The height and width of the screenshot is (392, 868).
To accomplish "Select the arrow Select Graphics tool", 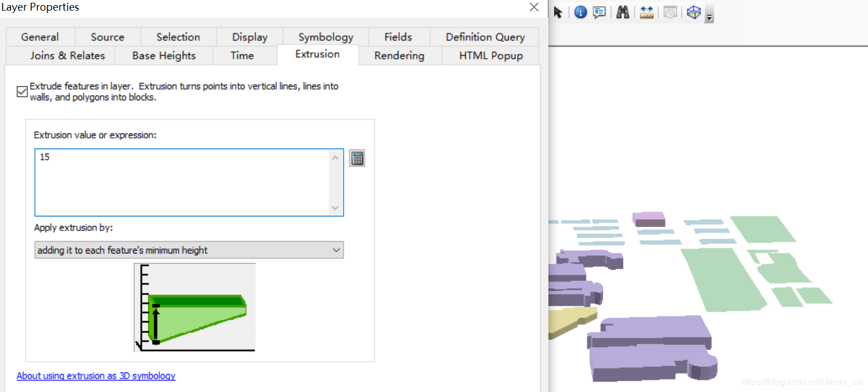I will [558, 12].
